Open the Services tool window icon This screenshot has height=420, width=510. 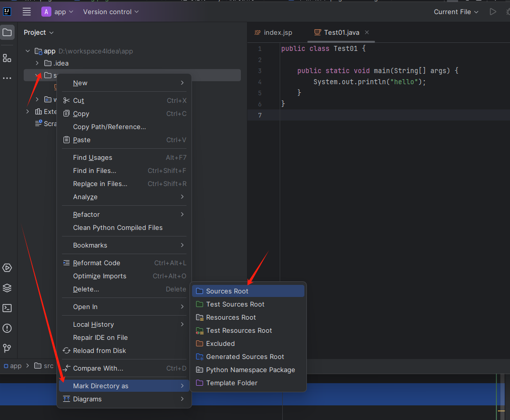tap(7, 268)
